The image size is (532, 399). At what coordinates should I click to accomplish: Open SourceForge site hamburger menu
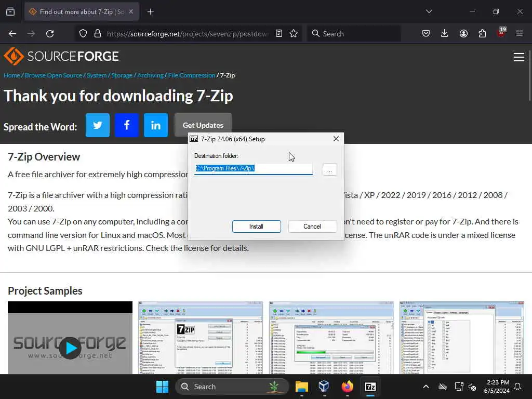[x=519, y=57]
